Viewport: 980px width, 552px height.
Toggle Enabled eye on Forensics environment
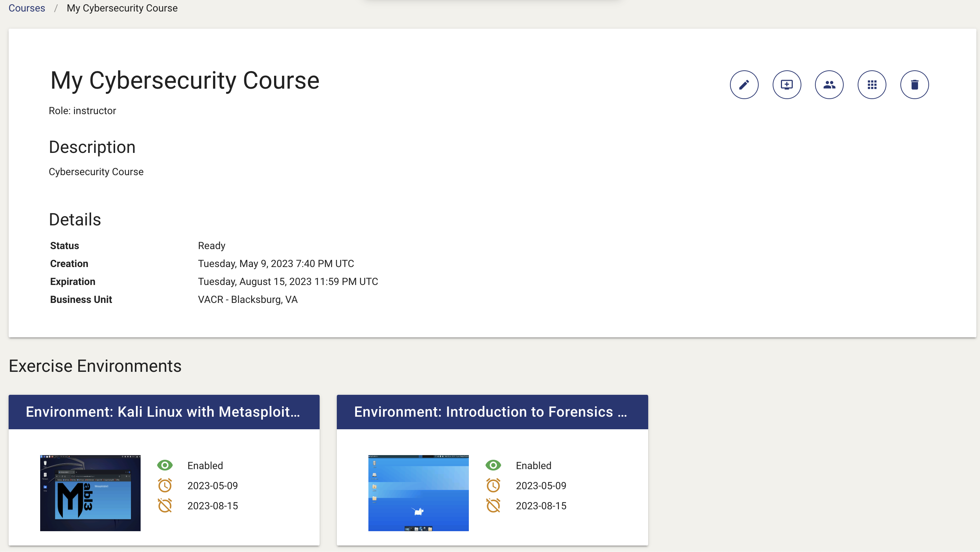[x=493, y=465]
